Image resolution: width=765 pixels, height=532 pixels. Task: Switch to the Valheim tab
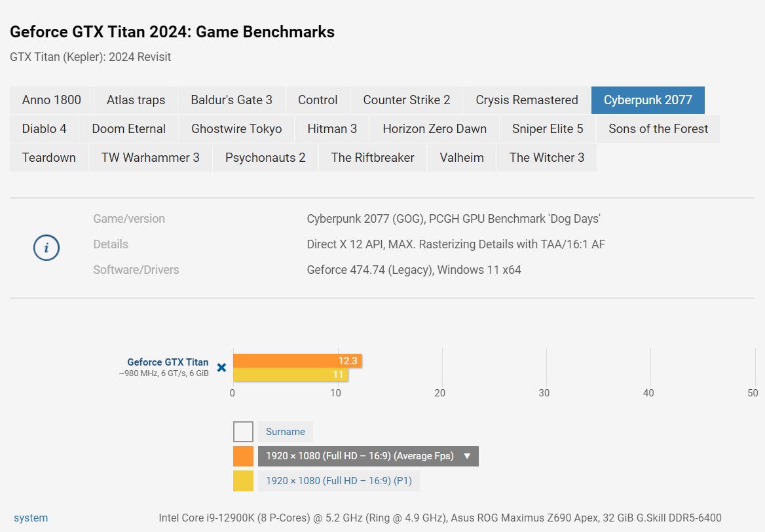pyautogui.click(x=462, y=158)
